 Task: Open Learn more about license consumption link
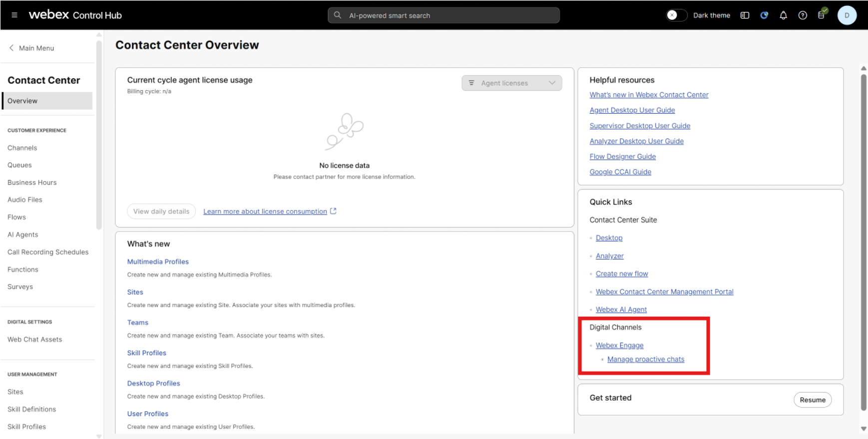[x=265, y=212]
